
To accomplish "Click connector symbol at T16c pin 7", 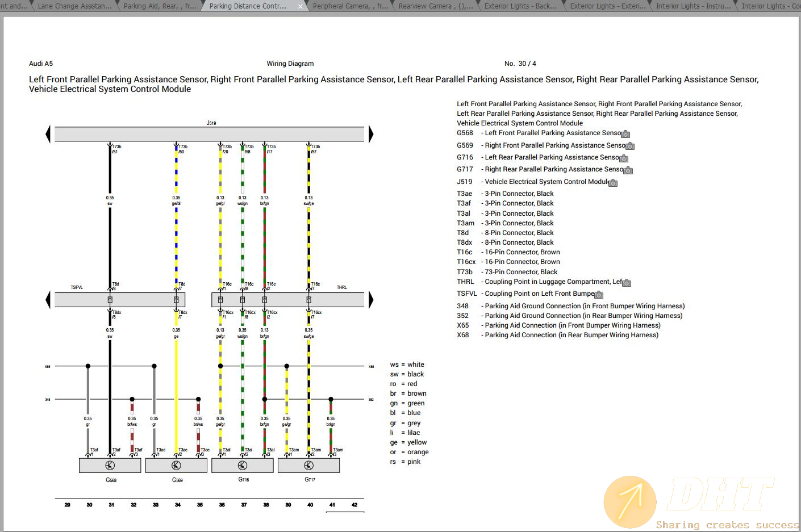I will click(308, 300).
